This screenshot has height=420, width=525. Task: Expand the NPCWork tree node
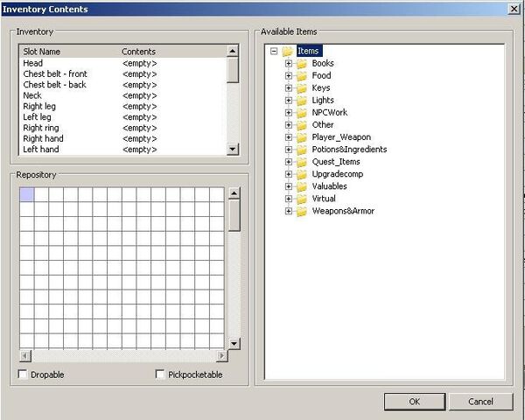coord(288,113)
